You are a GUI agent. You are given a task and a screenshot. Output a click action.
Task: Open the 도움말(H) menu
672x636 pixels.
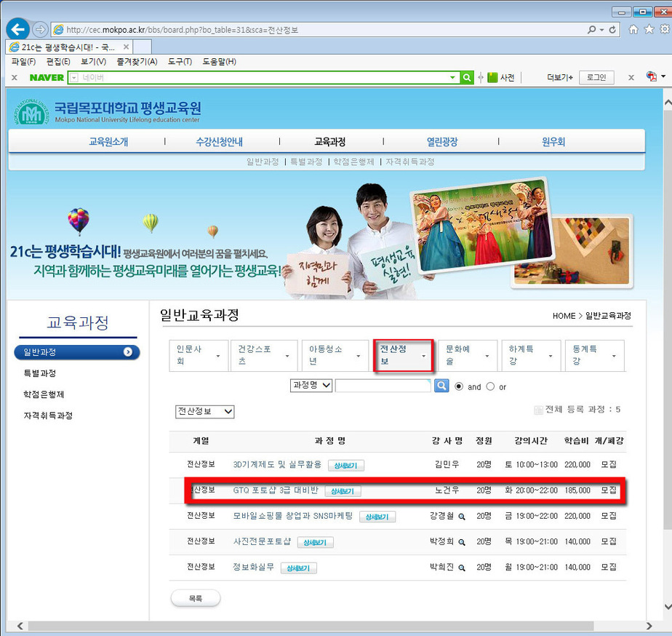click(x=220, y=62)
